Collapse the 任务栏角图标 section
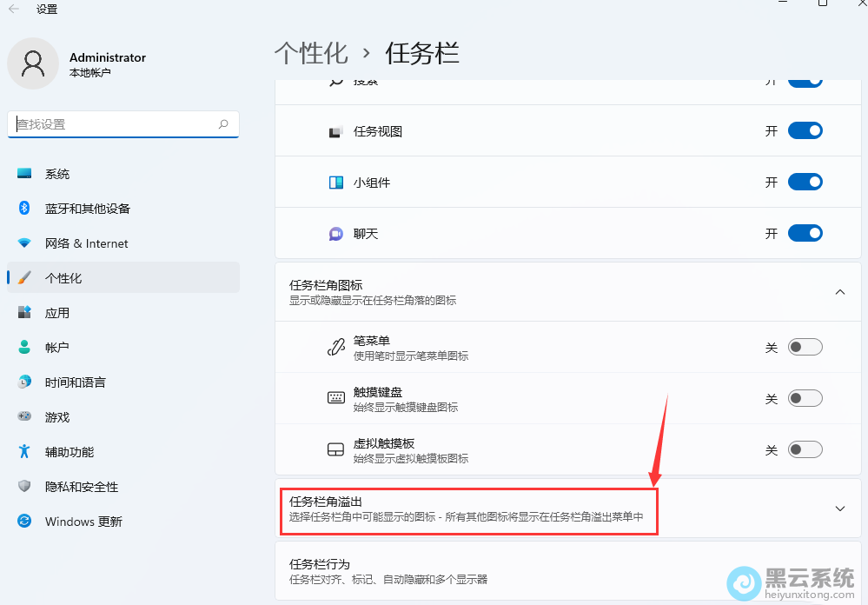 click(839, 292)
